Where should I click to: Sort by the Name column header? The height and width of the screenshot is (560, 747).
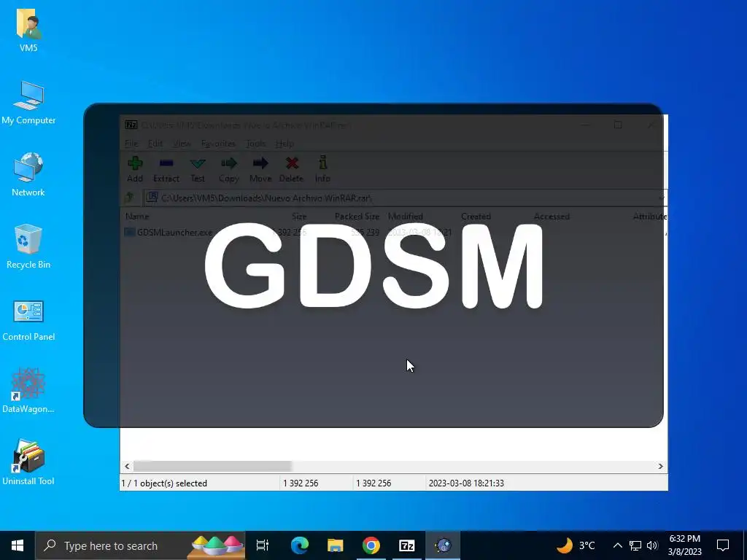coord(137,216)
